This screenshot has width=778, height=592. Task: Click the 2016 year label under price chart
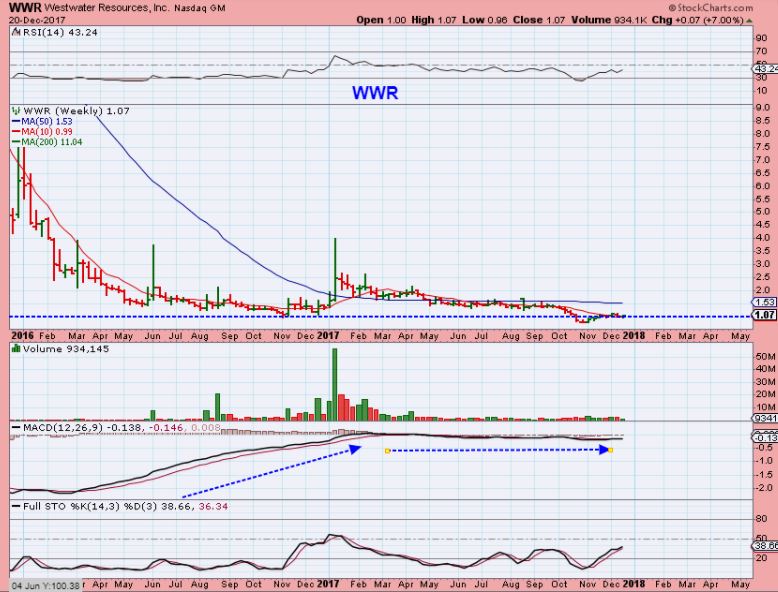[23, 336]
